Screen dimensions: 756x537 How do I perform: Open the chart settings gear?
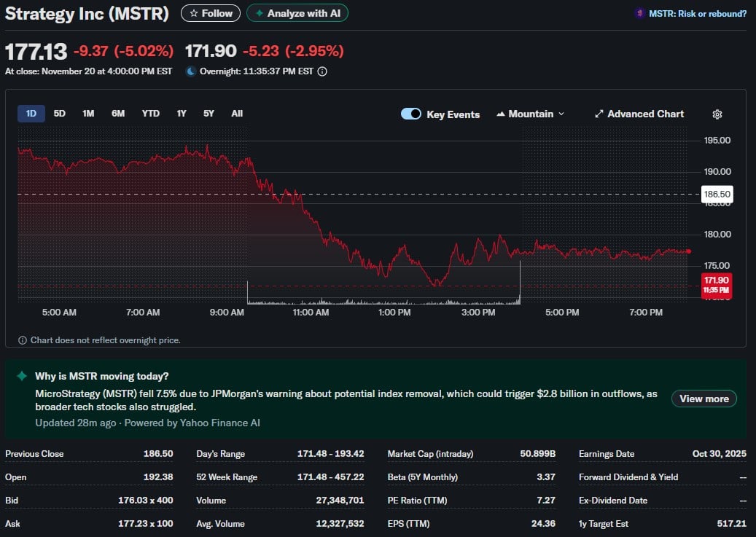tap(717, 114)
